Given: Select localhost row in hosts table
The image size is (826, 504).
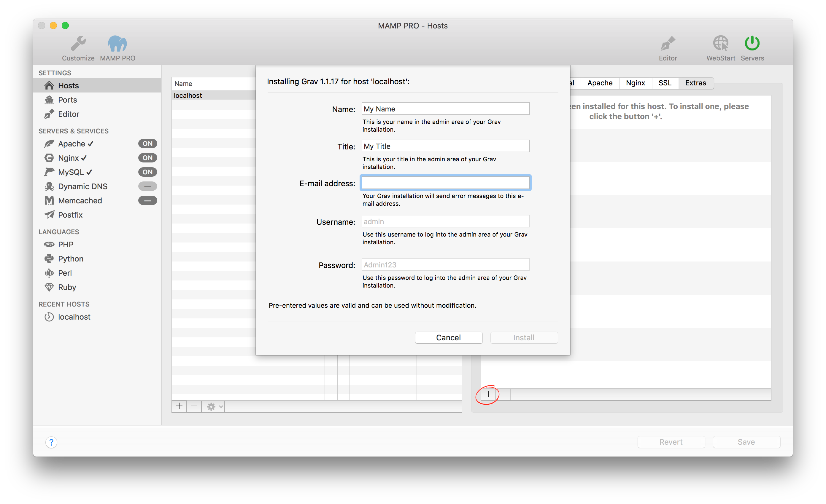Looking at the screenshot, I should click(214, 95).
